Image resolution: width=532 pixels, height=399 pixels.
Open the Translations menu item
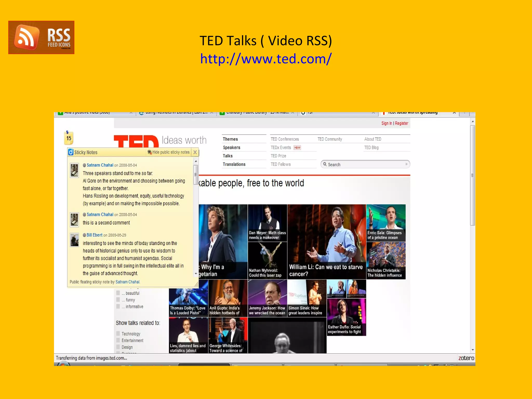coord(234,164)
